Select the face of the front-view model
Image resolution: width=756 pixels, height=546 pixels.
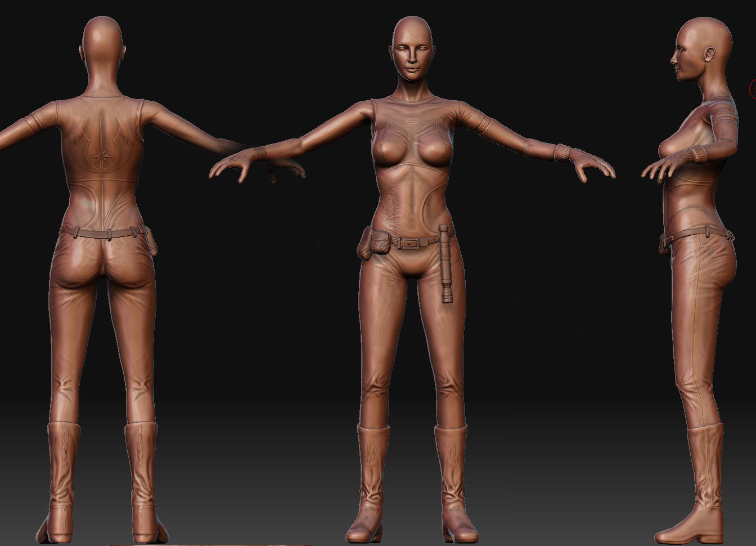click(x=413, y=55)
